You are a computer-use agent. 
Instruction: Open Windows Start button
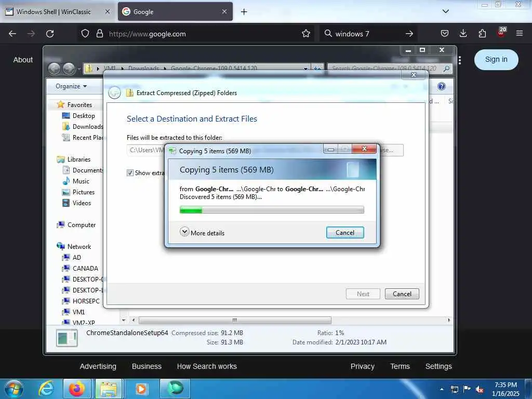click(14, 389)
